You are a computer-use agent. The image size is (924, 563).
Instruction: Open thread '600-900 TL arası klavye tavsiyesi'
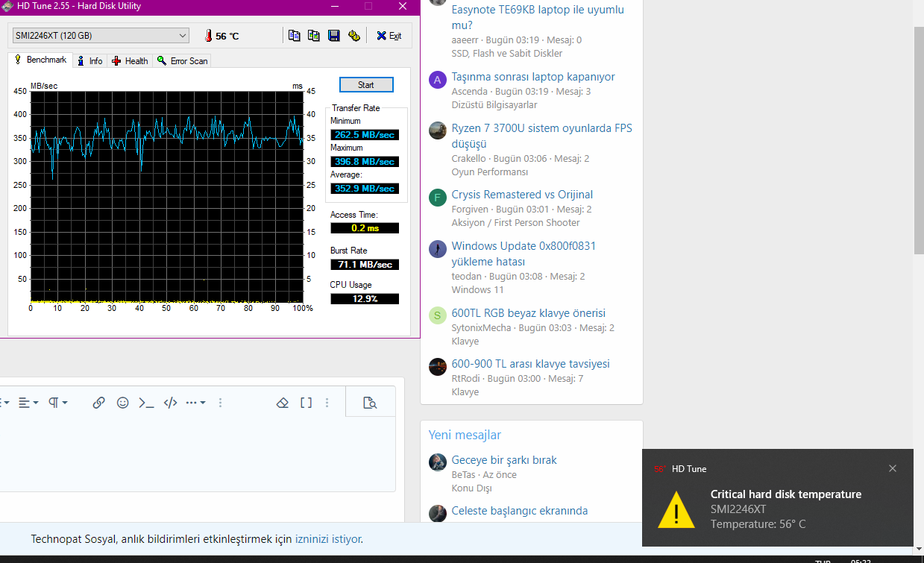(x=531, y=364)
